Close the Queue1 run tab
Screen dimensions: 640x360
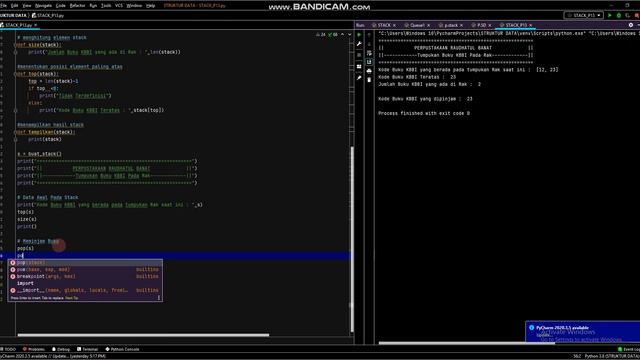pos(428,25)
